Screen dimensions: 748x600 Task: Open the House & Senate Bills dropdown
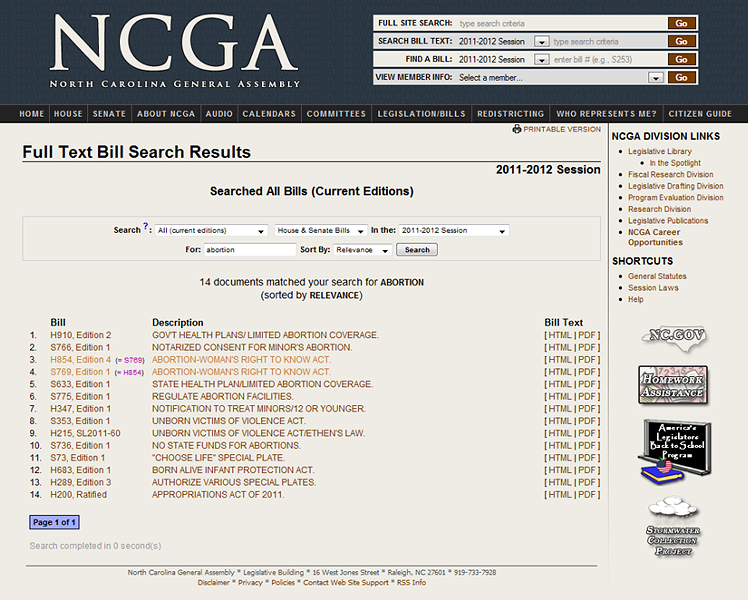[x=321, y=230]
